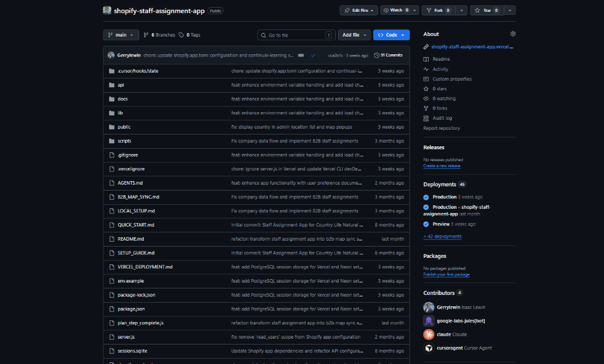The image size is (604, 364).
Task: Expand the green Code dropdown
Action: 392,35
